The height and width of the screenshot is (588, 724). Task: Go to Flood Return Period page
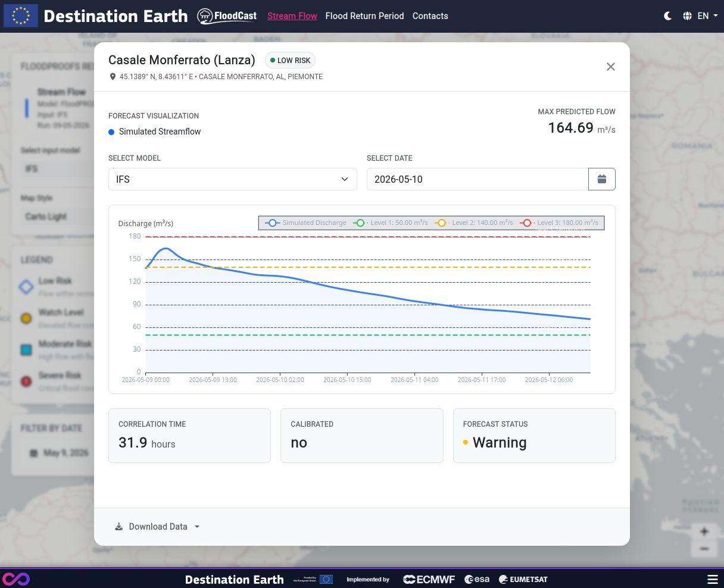pos(364,16)
